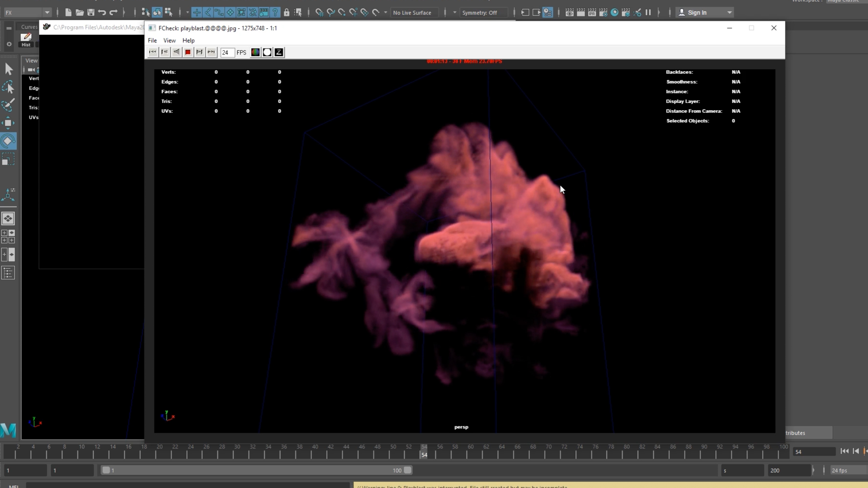Expand the Sign In dropdown arrow
This screenshot has height=488, width=868.
729,12
